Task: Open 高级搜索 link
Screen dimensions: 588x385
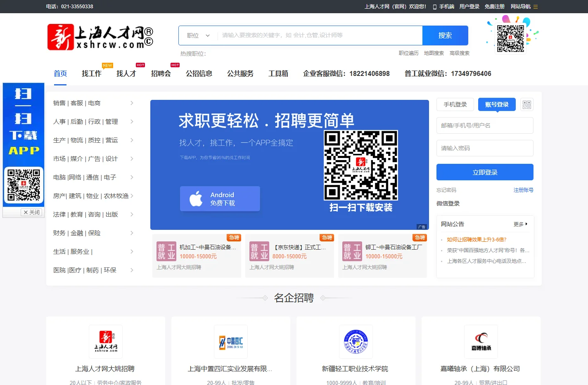Action: tap(460, 53)
